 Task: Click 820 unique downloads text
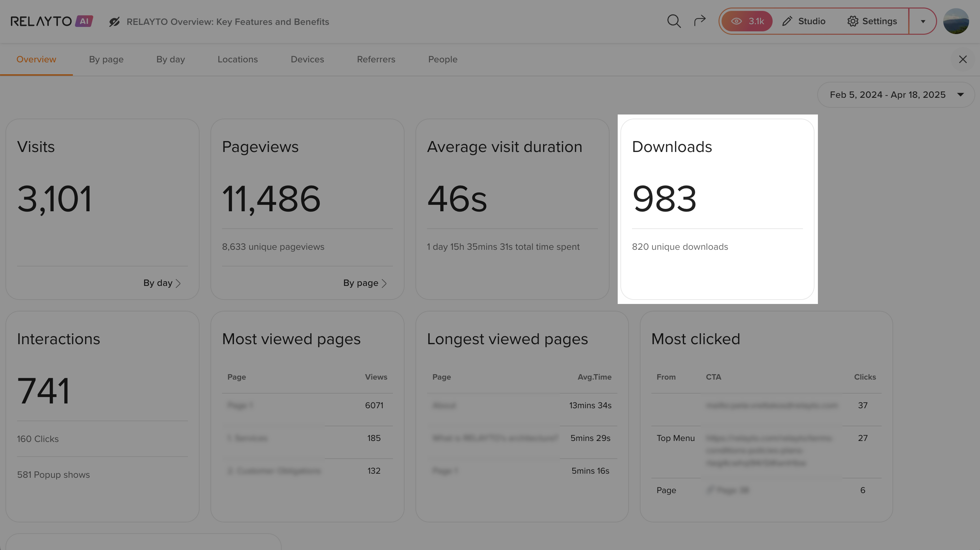[680, 247]
